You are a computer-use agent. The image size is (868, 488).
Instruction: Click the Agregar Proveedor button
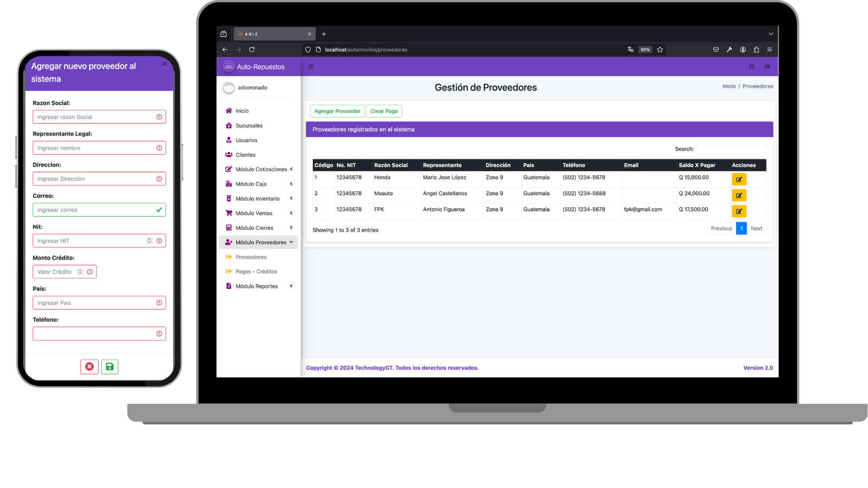tap(337, 111)
